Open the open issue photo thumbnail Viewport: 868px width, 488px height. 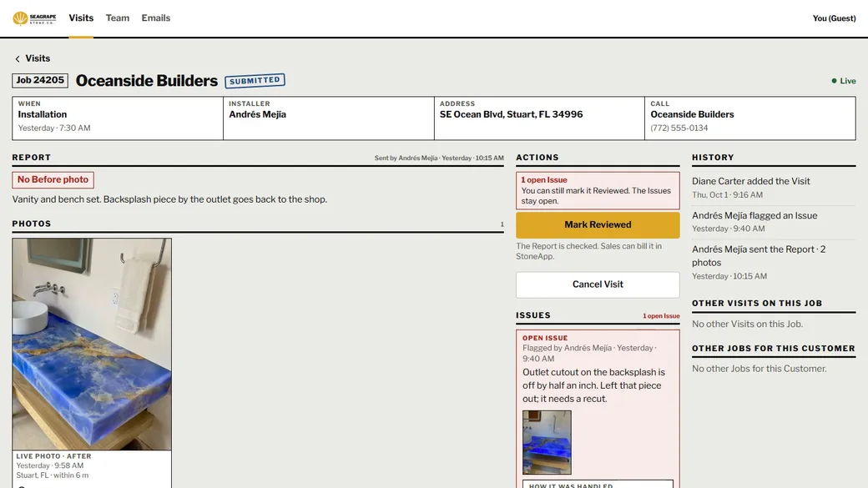pos(547,442)
